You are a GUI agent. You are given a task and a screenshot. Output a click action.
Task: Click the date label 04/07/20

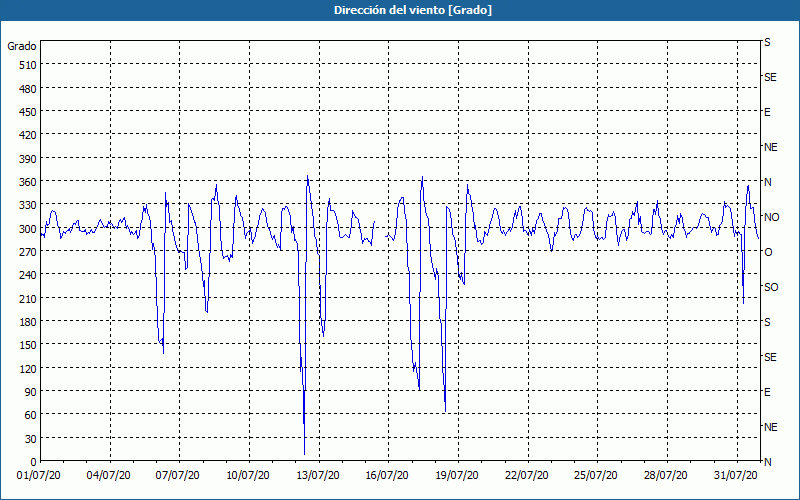coord(108,476)
